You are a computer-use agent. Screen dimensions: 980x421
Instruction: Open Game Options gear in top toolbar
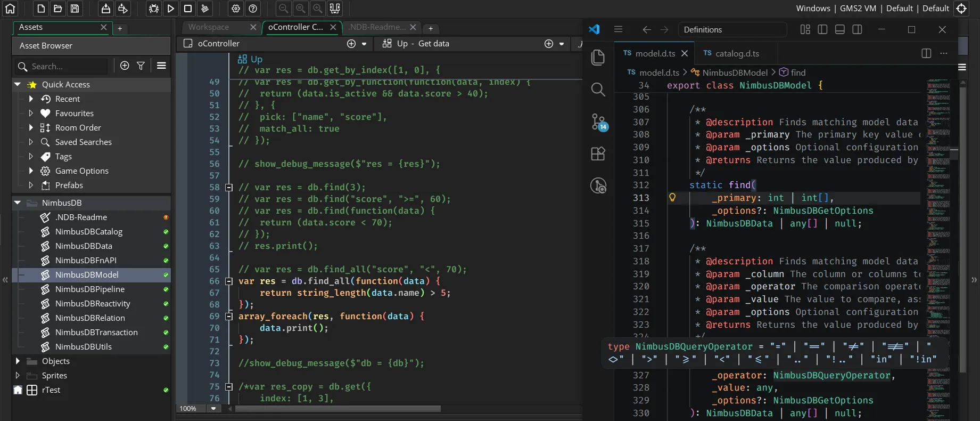click(x=236, y=9)
